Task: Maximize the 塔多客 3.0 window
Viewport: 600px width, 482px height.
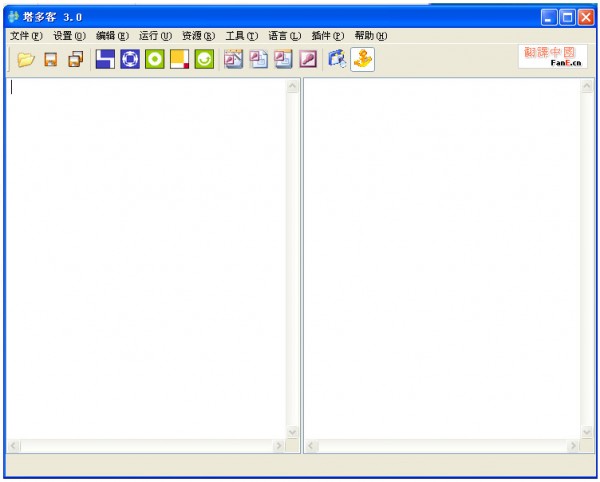Action: click(567, 18)
